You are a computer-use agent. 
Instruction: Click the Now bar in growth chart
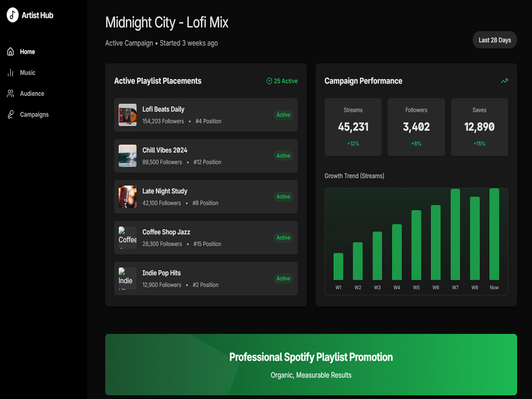(x=494, y=234)
